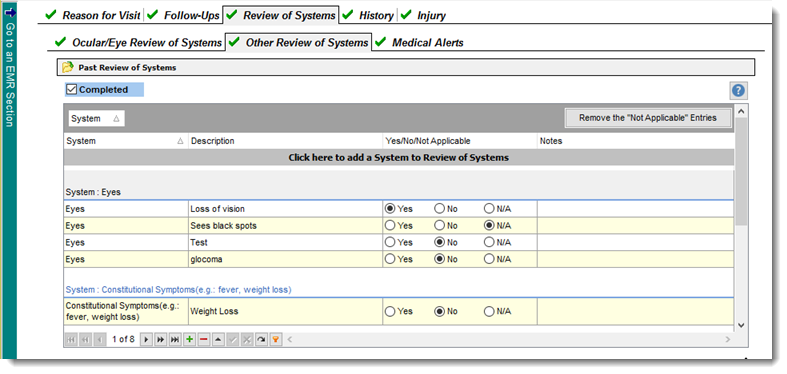Image resolution: width=787 pixels, height=374 pixels.
Task: Sort by the System grouping box
Action: pos(96,119)
